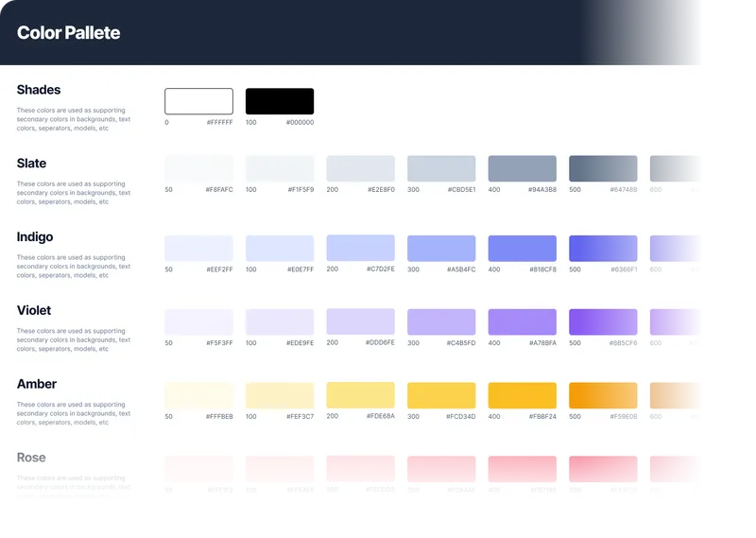
Task: Click the #FFFFFF hex code label
Action: [220, 123]
